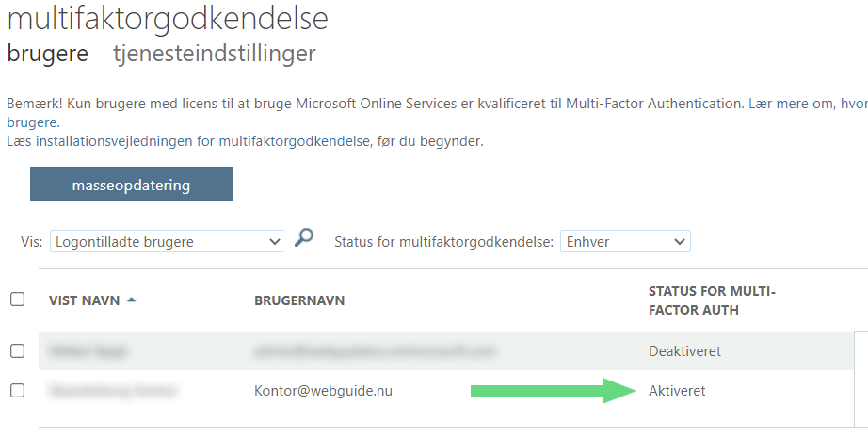Click the 'Status for multifaktorgodkendelse:' label
This screenshot has height=438, width=868.
(443, 242)
